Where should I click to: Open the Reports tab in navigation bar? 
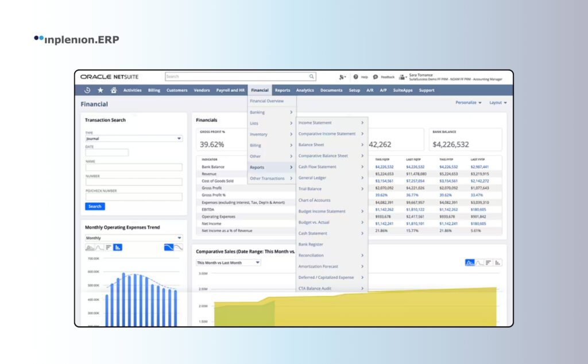pos(283,90)
